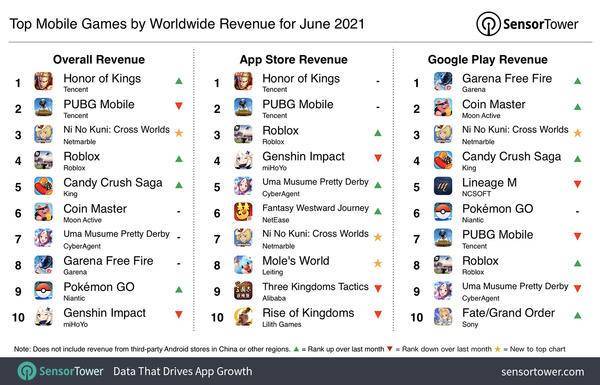600x385 pixels.
Task: Click the Sensor Tower footer logo
Action: click(x=60, y=371)
